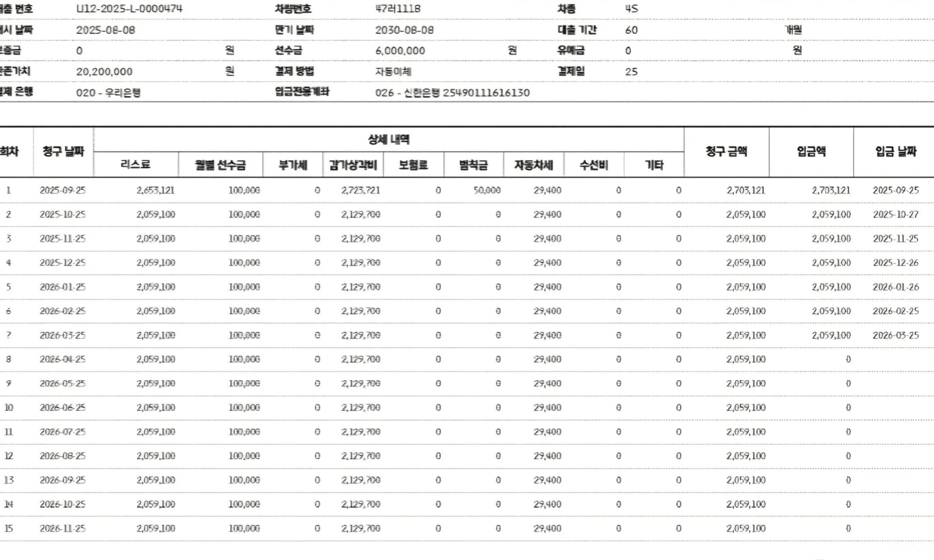Click the 청구 날짜 column header
The image size is (934, 560).
point(63,152)
